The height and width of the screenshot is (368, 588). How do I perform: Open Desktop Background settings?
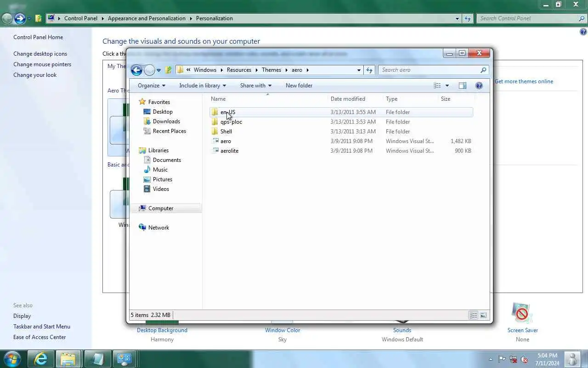click(x=162, y=330)
